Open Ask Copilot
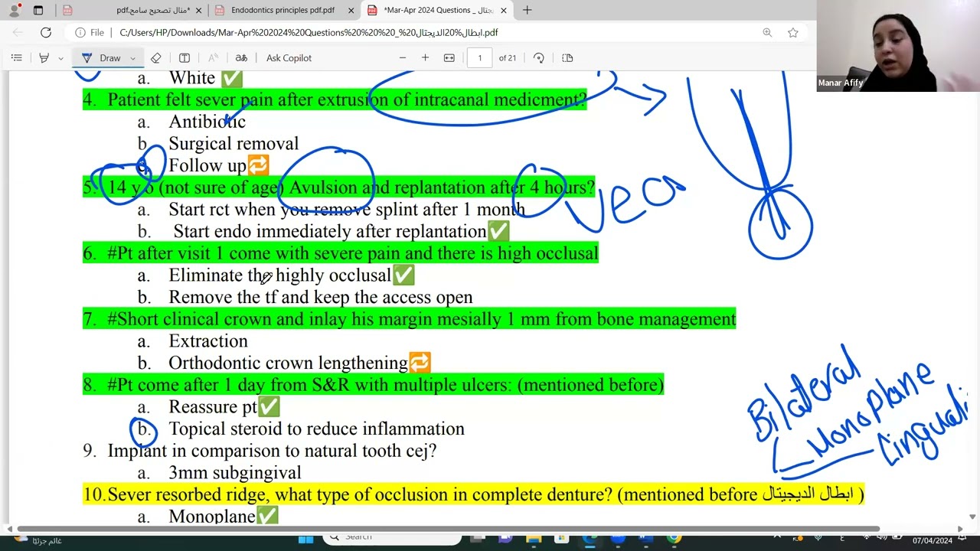The width and height of the screenshot is (980, 551). [x=289, y=58]
